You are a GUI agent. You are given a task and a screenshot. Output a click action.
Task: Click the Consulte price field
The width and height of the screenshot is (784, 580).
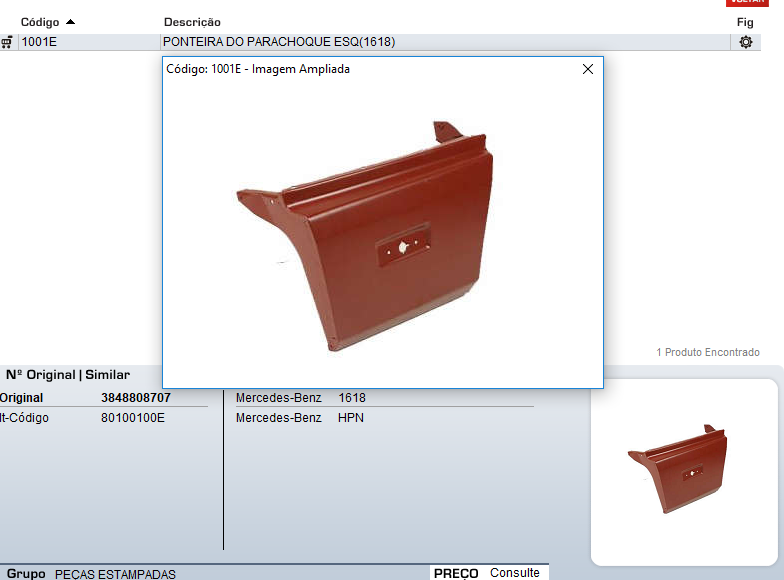pos(514,573)
